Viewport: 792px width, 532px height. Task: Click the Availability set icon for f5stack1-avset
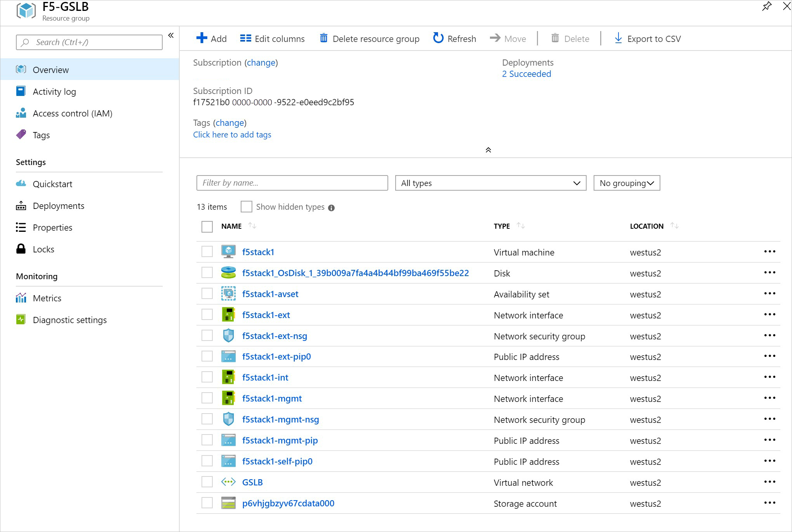(229, 293)
